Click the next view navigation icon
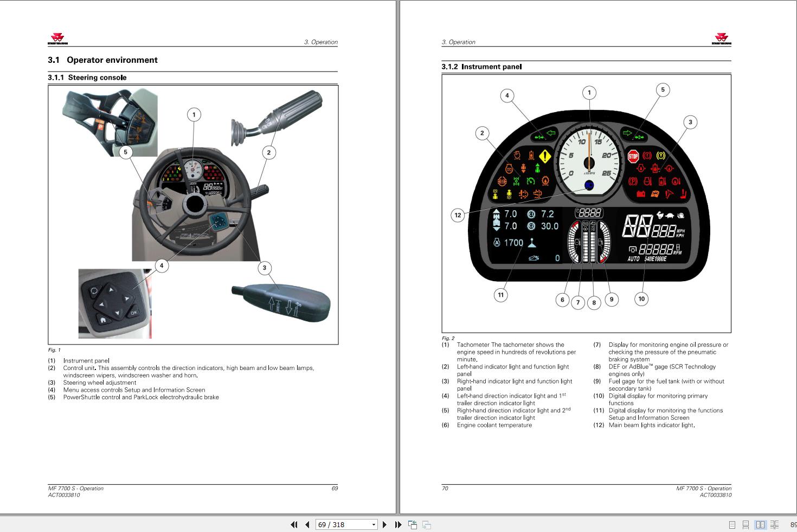 coord(427,524)
